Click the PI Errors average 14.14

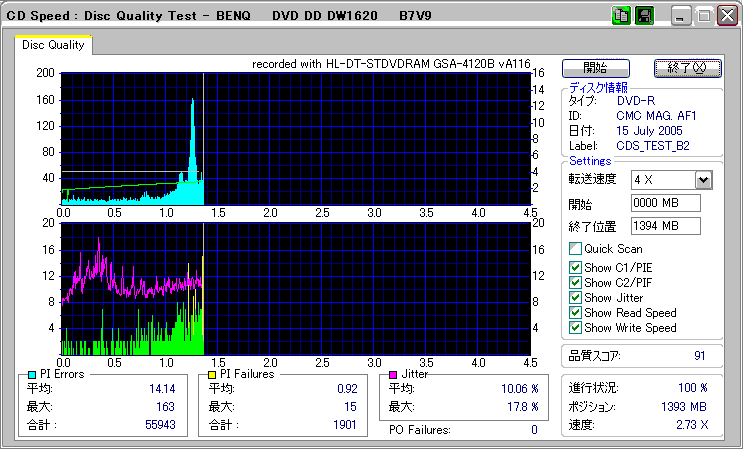162,389
